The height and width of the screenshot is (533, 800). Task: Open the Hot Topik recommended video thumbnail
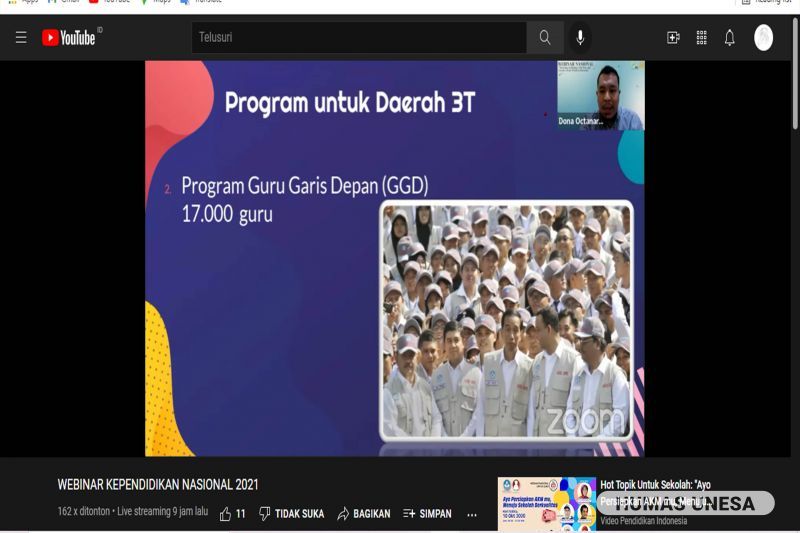pyautogui.click(x=546, y=504)
